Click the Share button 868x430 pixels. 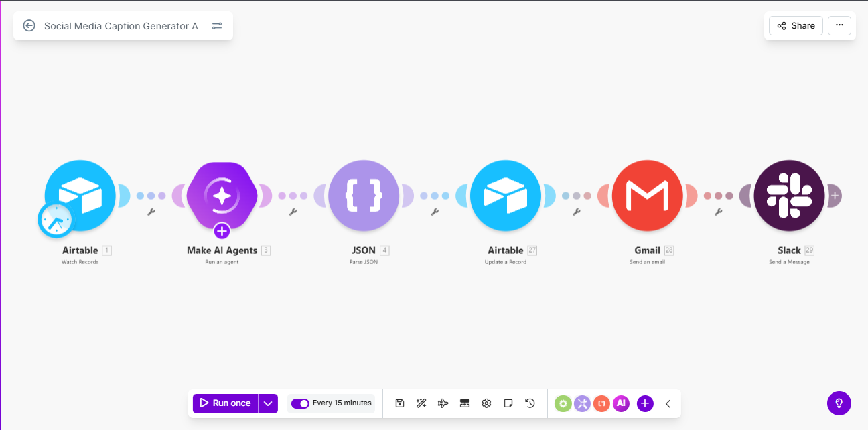[796, 26]
